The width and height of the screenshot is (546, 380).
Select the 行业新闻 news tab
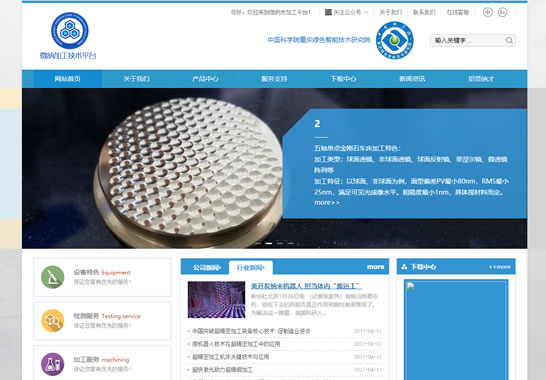[251, 267]
